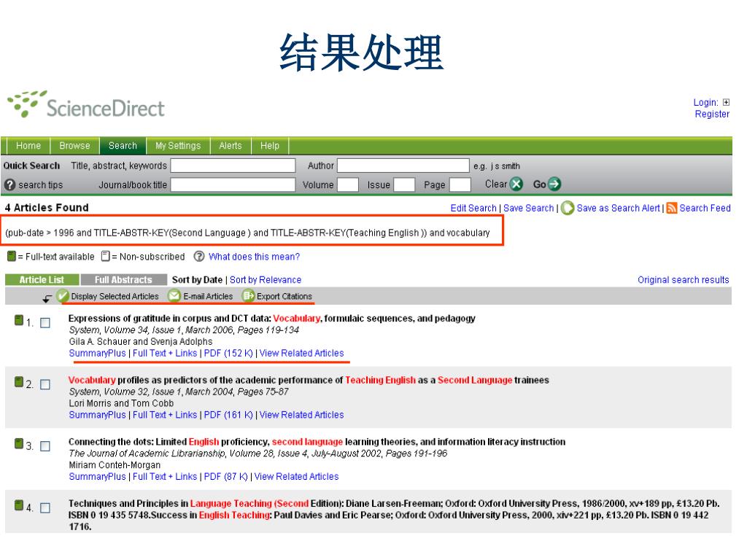
Task: Click the ScienceDirect logo
Action: pos(86,104)
